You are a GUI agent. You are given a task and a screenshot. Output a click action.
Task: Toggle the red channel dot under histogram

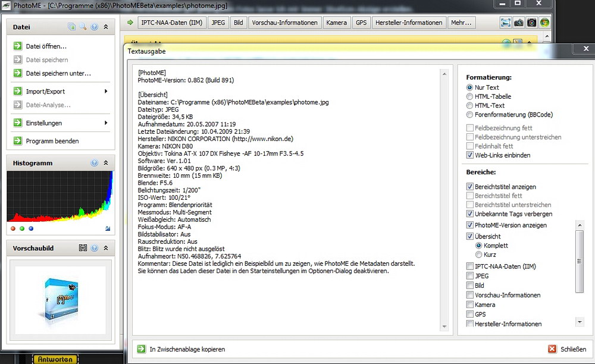pyautogui.click(x=13, y=228)
